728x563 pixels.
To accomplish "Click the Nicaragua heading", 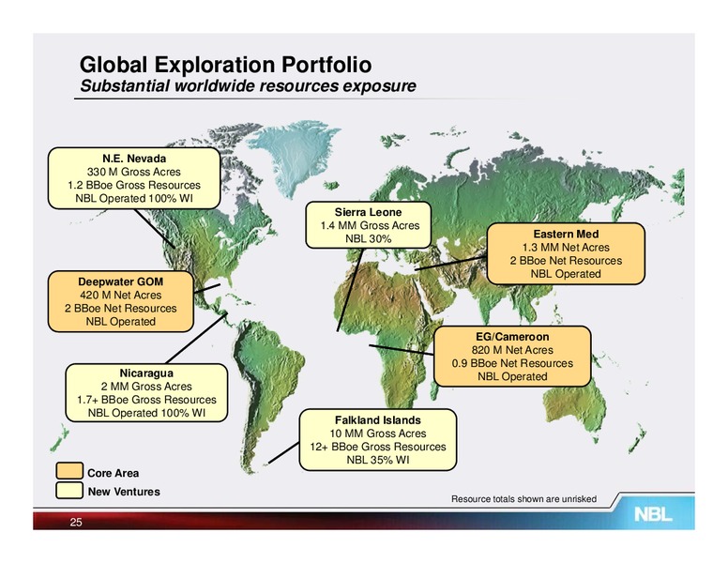I will (x=146, y=373).
